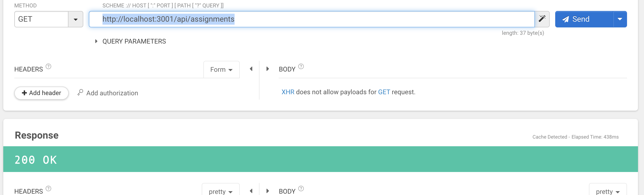Click the help icon beside response HEADERS
Viewport: 644px width, 195px height.
49,188
